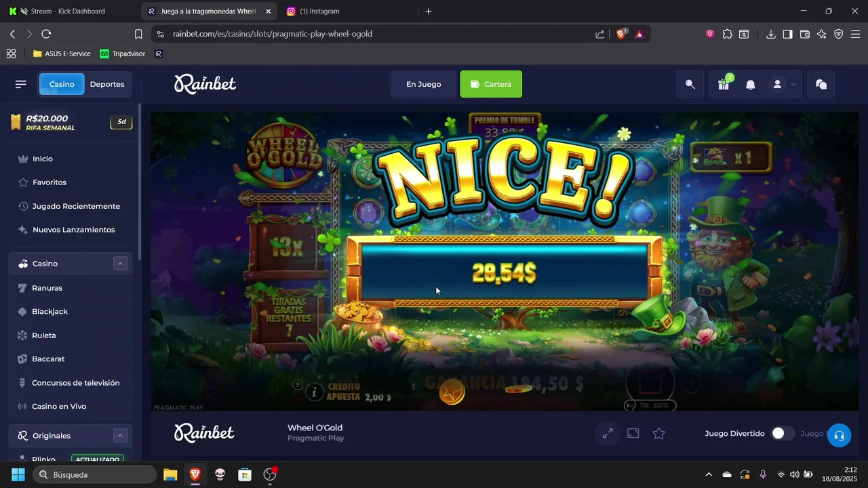Screen dimensions: 868x488
Task: Open the new tab button
Action: (x=428, y=12)
